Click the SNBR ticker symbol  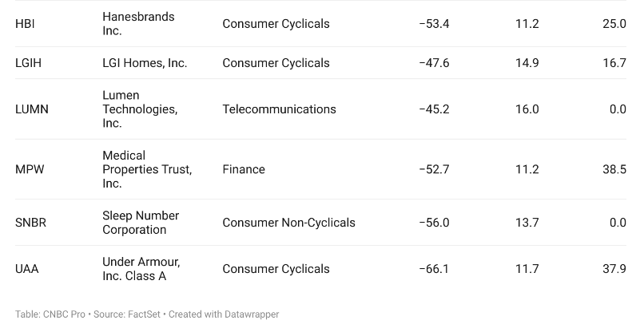tap(31, 223)
